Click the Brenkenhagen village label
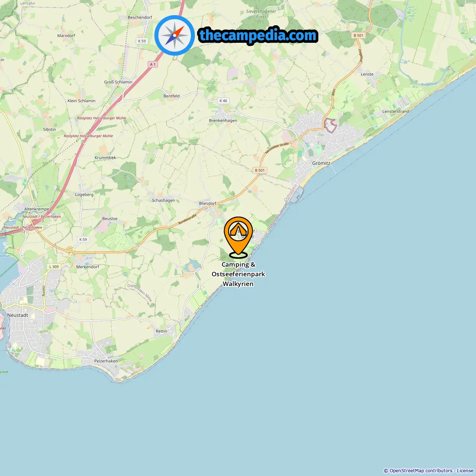This screenshot has width=476, height=476. (x=223, y=120)
